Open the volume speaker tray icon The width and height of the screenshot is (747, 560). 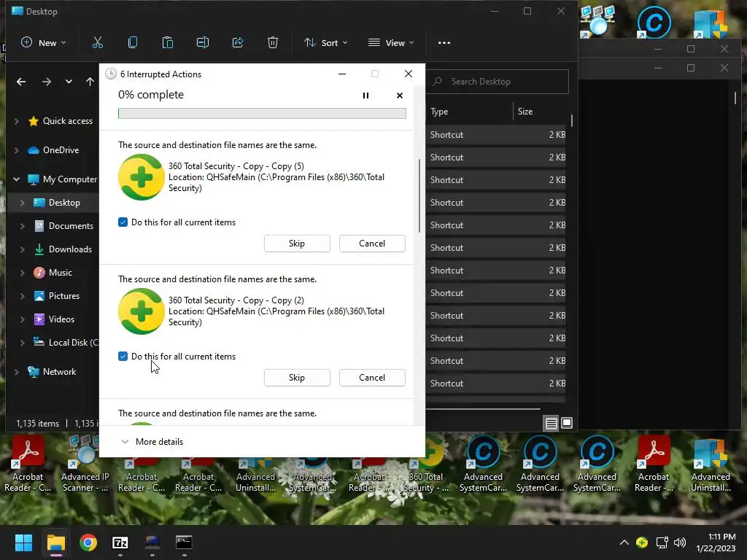point(681,542)
